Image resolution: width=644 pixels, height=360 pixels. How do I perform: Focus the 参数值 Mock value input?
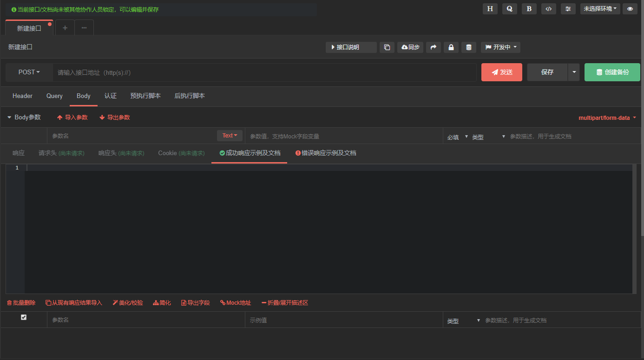344,136
